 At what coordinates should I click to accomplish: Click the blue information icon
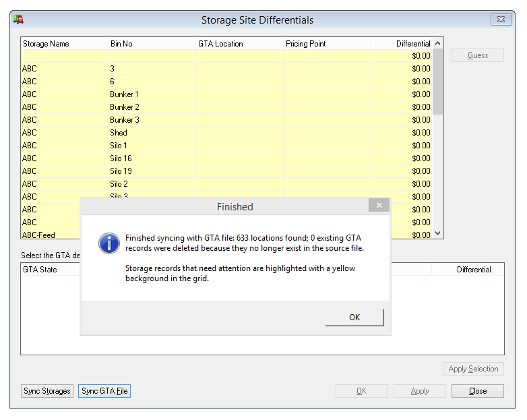(108, 243)
